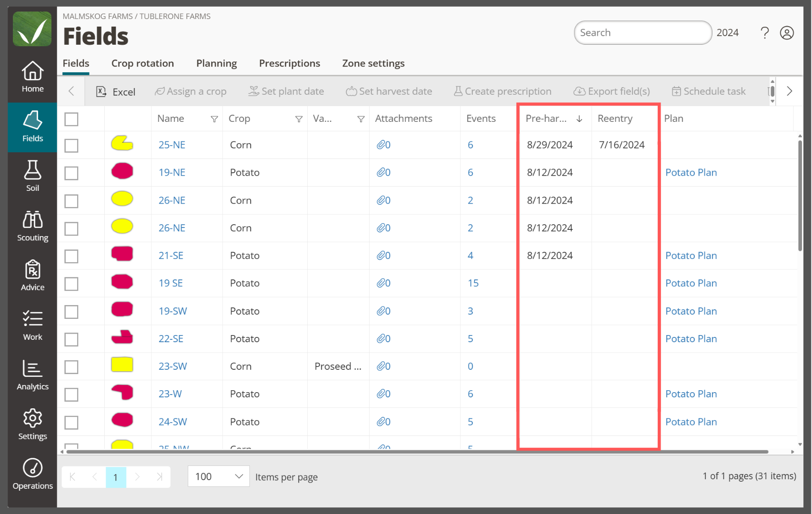Click into the Search field
Image resolution: width=812 pixels, height=514 pixels.
643,33
